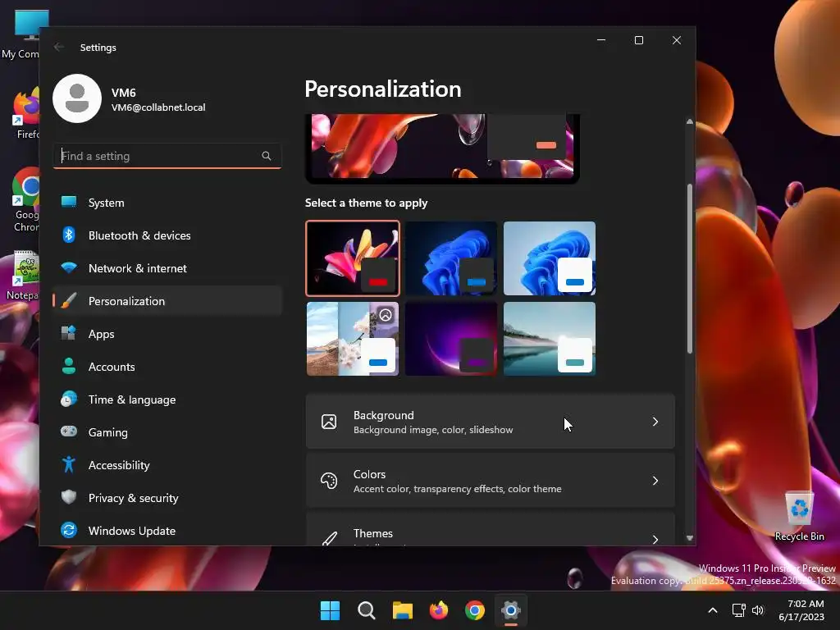The image size is (840, 630).
Task: Click the Accessibility figure icon
Action: pos(69,464)
